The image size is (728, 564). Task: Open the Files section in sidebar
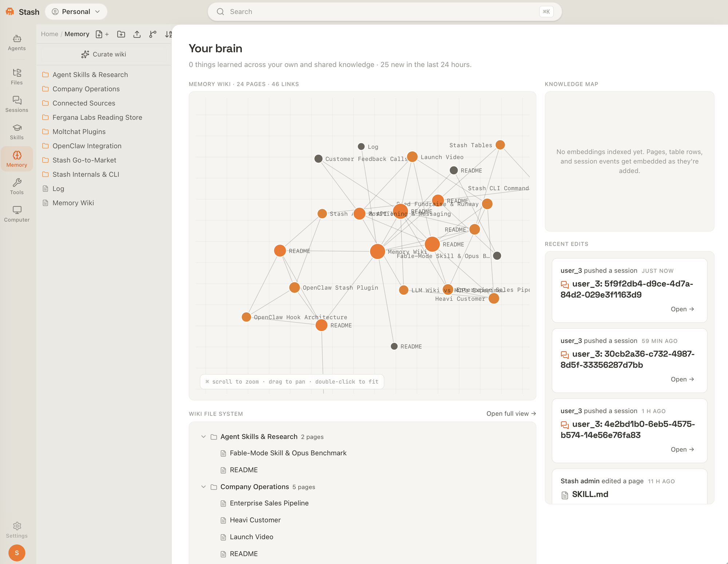click(17, 77)
